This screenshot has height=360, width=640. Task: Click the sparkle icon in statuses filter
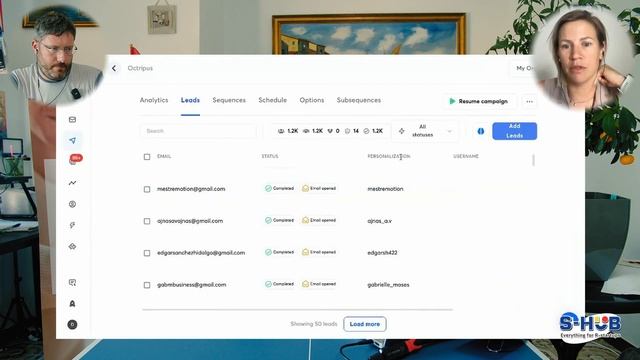point(402,131)
